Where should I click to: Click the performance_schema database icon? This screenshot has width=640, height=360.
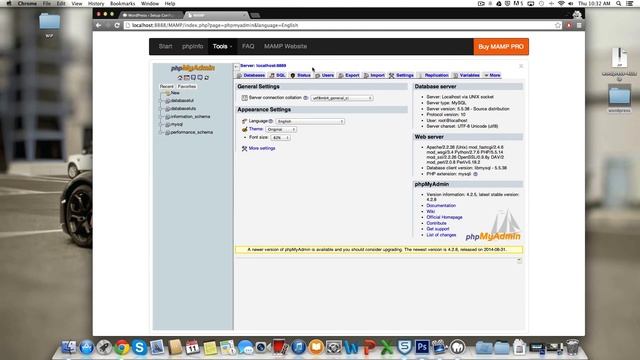(x=167, y=133)
